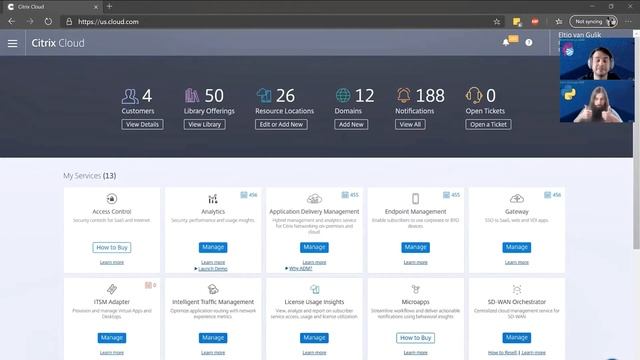Click the Access Control service icon

pyautogui.click(x=111, y=199)
